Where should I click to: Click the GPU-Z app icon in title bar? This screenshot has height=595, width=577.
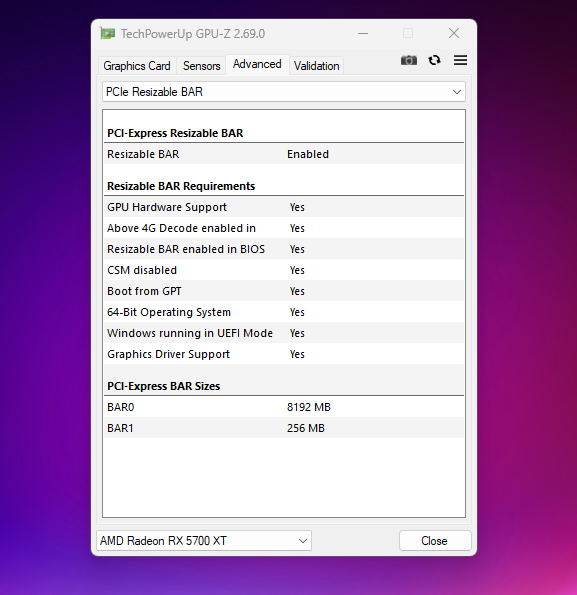coord(108,34)
